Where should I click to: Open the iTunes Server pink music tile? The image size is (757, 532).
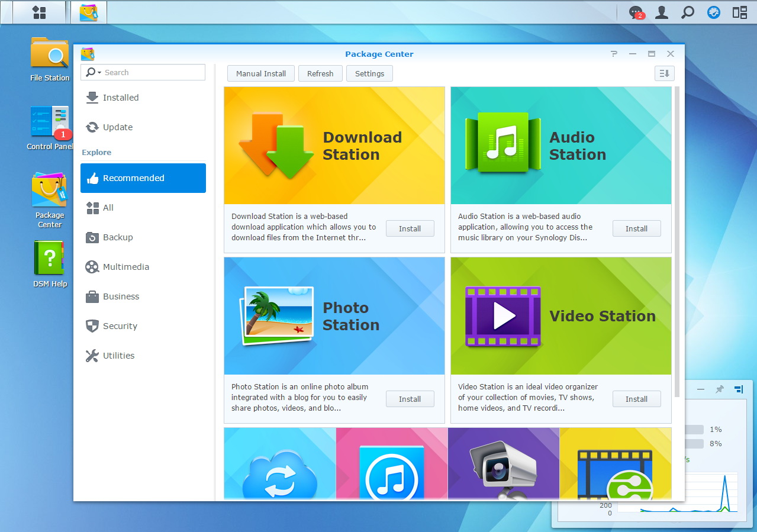pos(392,464)
